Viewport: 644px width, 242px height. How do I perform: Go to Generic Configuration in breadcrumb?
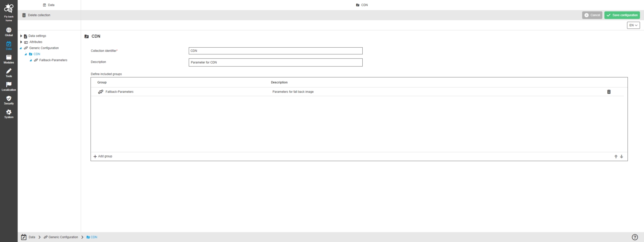(63, 237)
